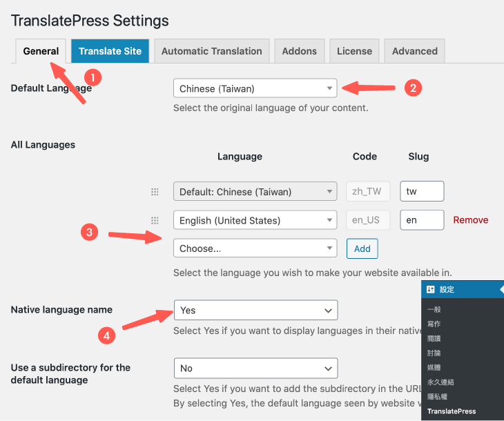Click 'Select the original language of your content.' text
The height and width of the screenshot is (421, 504).
(x=271, y=108)
